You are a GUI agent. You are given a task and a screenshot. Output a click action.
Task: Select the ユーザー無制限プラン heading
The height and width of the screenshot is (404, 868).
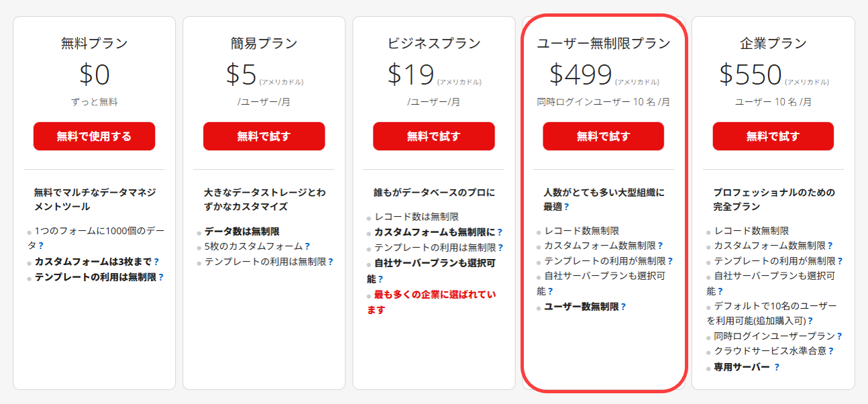tap(603, 44)
